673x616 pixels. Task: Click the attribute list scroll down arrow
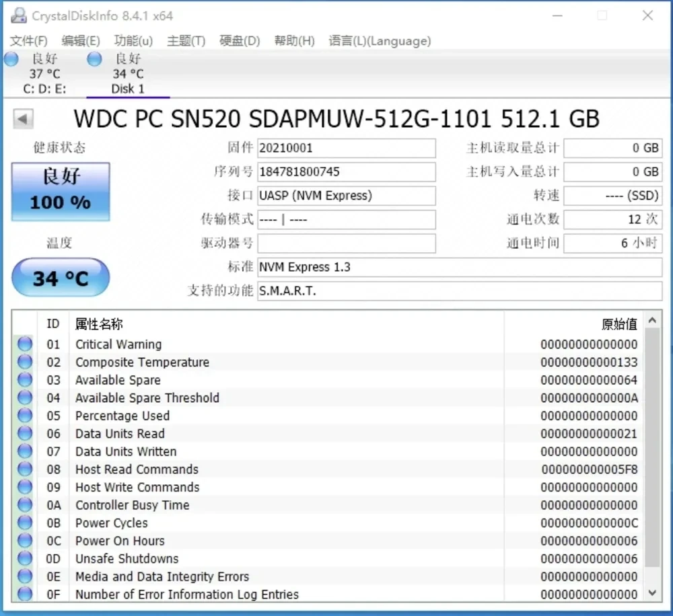click(652, 593)
